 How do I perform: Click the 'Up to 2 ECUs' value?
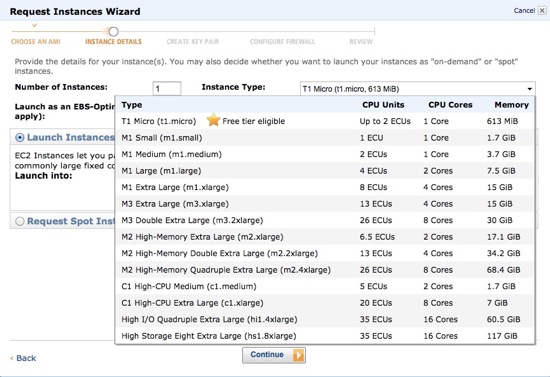point(385,121)
